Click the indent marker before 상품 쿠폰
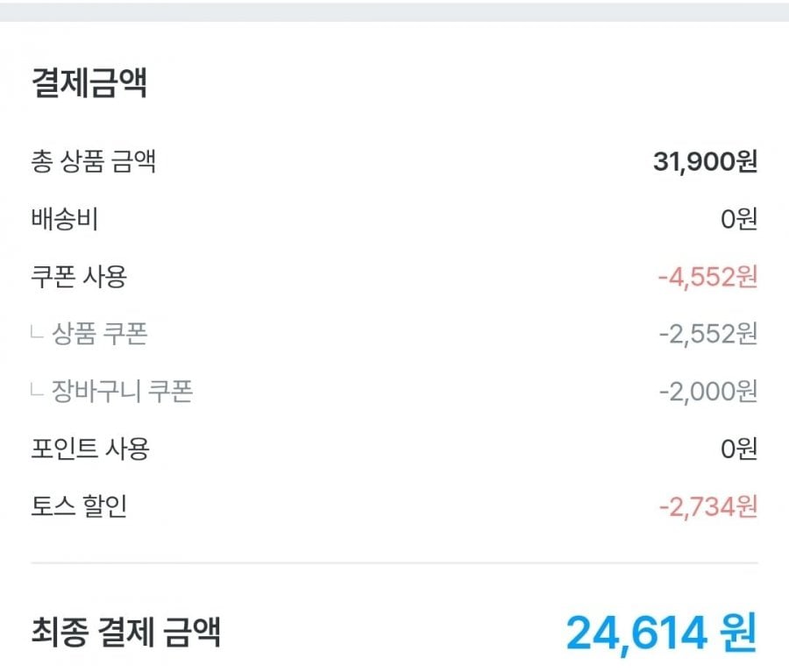This screenshot has width=789, height=672. (x=37, y=334)
